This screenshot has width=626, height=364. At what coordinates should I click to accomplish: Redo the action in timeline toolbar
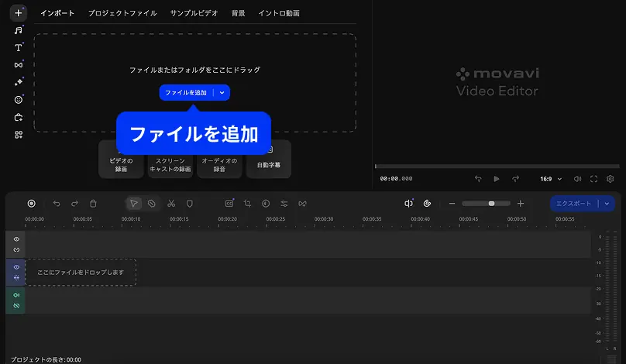[x=74, y=204]
